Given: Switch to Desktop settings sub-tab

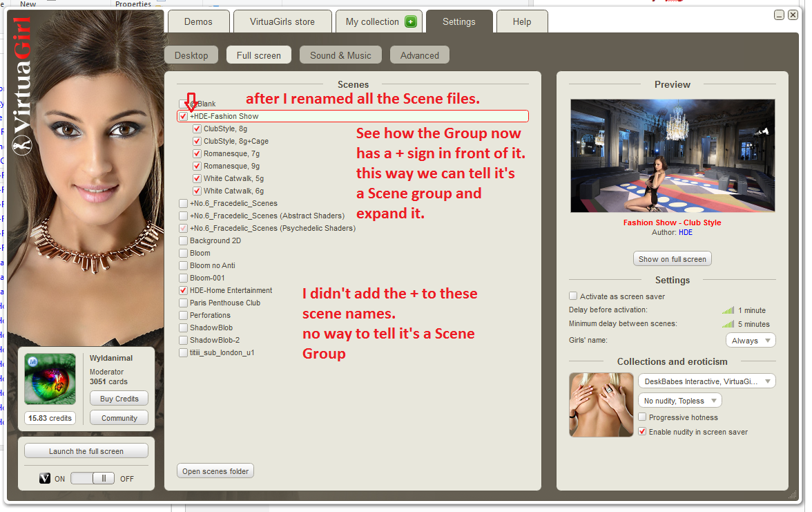Looking at the screenshot, I should [191, 55].
